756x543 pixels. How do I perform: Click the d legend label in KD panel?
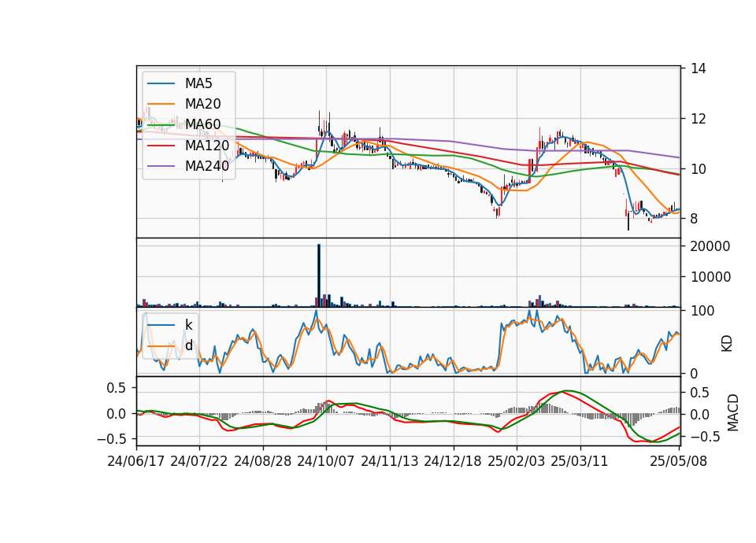pos(189,345)
